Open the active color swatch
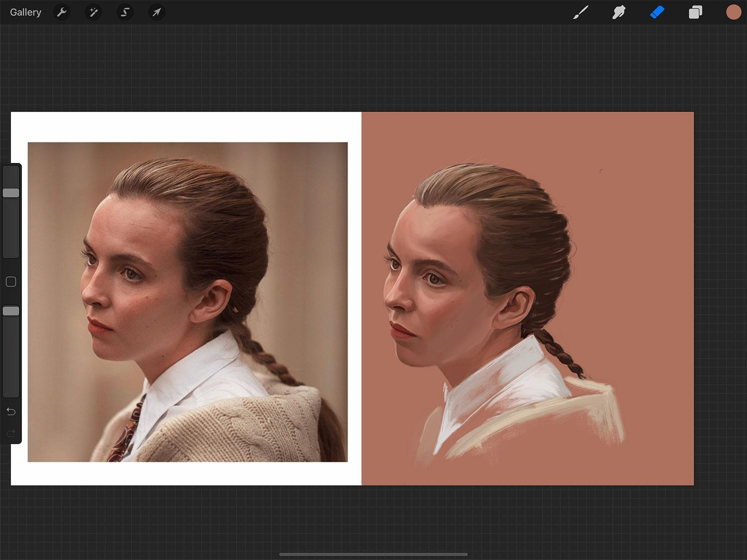Image resolution: width=747 pixels, height=560 pixels. pos(733,12)
